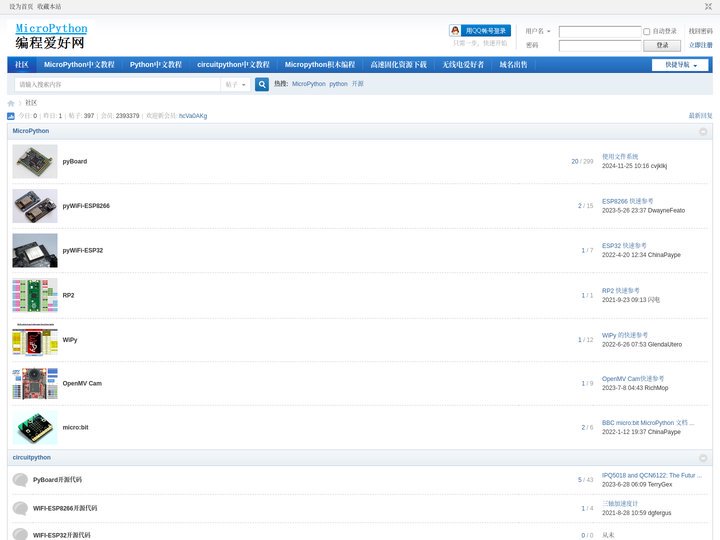Open latest post OpenMV Cam快速参考
This screenshot has height=540, width=720.
point(633,379)
